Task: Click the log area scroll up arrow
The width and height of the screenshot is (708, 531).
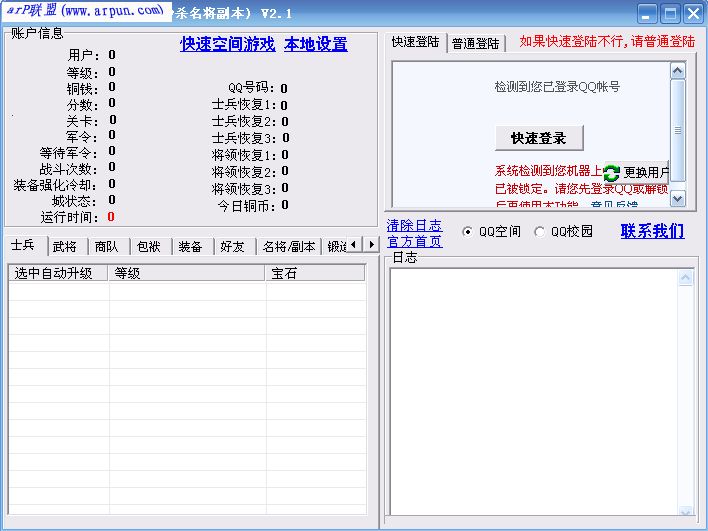Action: click(x=685, y=277)
